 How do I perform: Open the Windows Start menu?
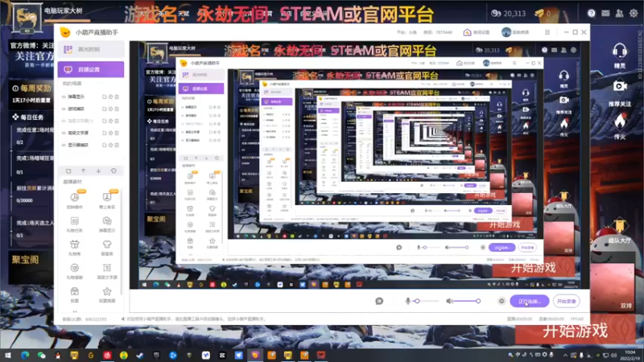pyautogui.click(x=8, y=355)
